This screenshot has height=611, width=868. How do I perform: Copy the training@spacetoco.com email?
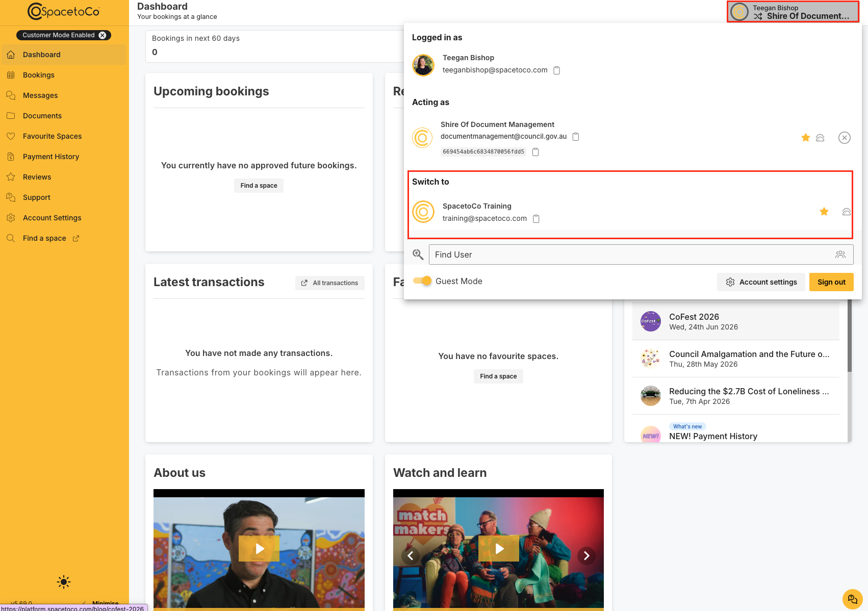point(536,219)
